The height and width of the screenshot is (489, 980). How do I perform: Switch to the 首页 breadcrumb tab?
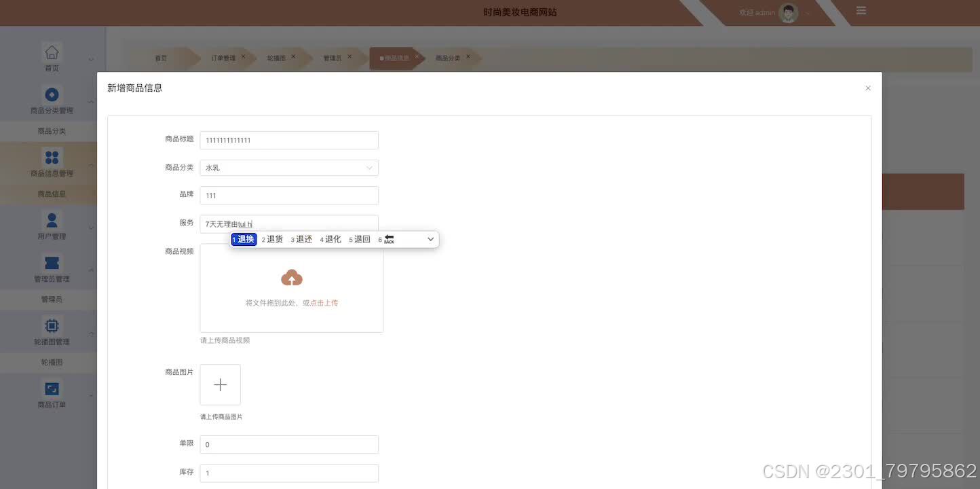[161, 58]
